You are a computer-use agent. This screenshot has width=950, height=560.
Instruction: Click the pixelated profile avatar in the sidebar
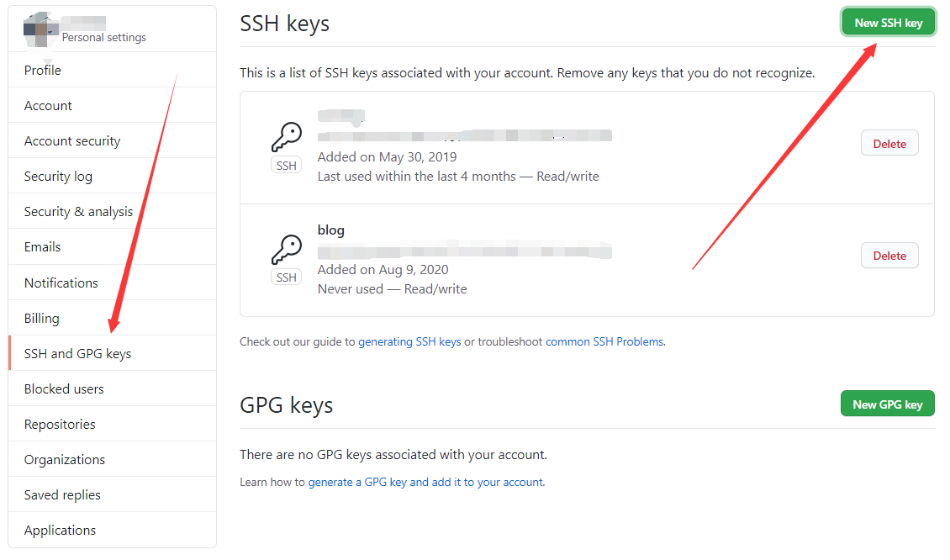(x=40, y=29)
